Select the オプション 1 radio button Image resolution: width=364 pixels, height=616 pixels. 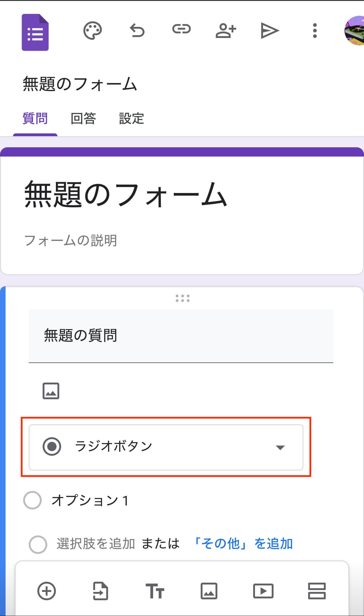(32, 500)
